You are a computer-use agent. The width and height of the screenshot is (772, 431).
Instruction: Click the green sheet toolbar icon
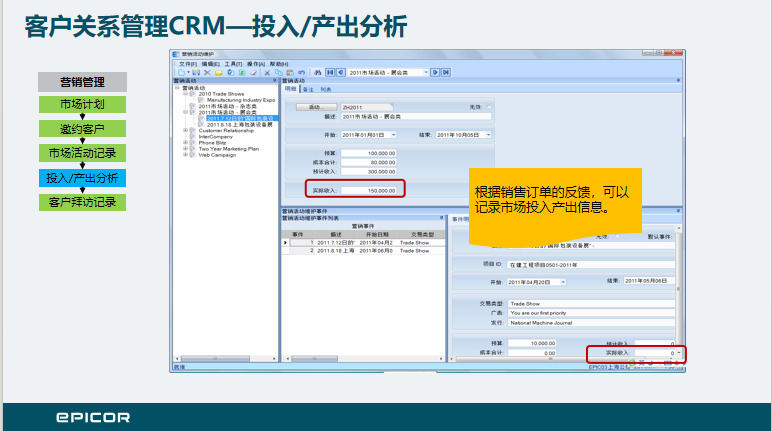pos(242,72)
